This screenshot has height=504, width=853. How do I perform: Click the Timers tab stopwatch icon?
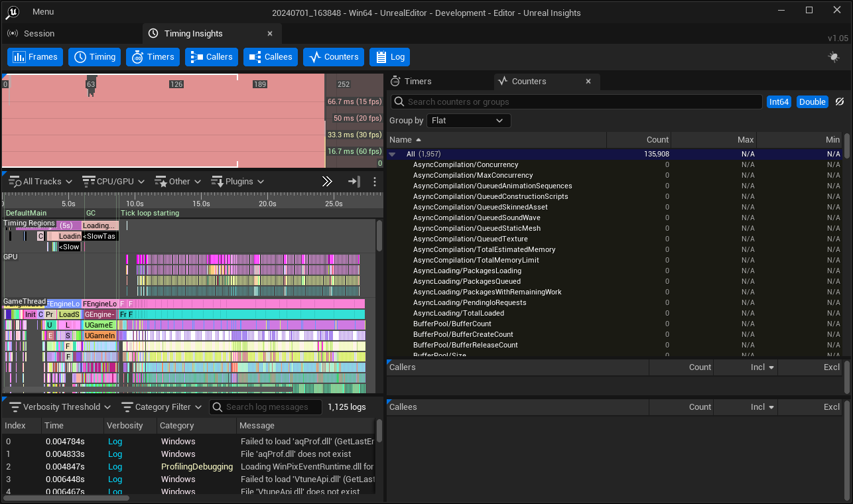[x=395, y=81]
